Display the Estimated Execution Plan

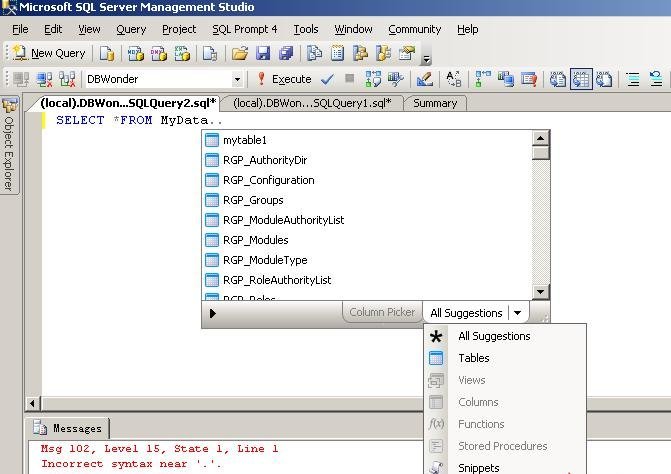point(373,79)
